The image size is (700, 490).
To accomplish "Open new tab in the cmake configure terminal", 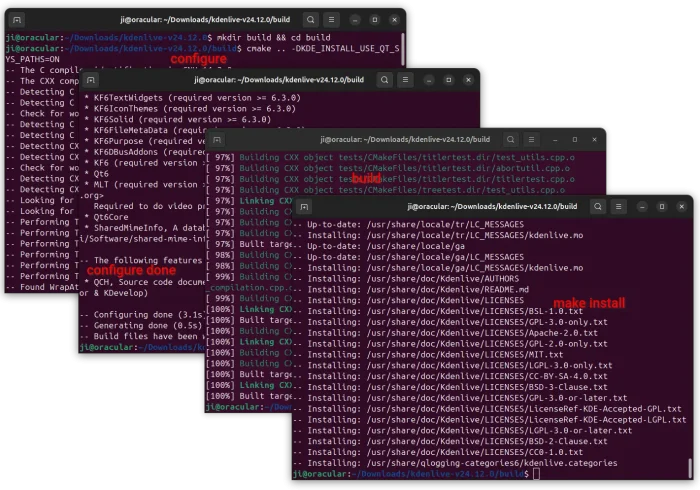I will click(17, 20).
